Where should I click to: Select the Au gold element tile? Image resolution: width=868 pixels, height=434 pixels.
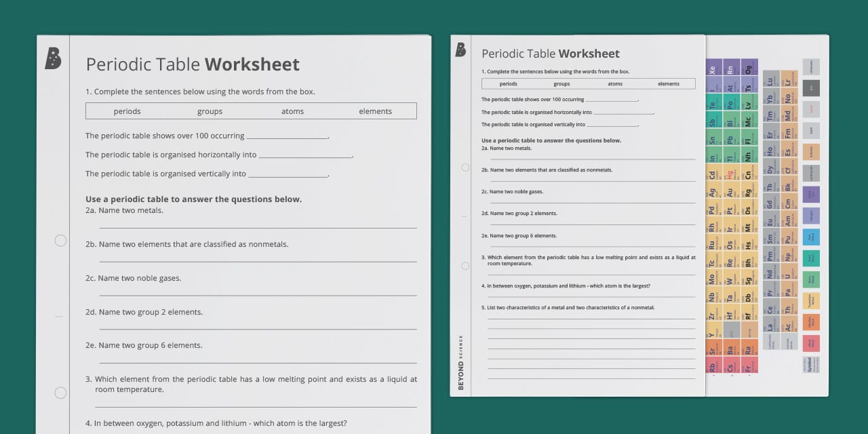[730, 191]
